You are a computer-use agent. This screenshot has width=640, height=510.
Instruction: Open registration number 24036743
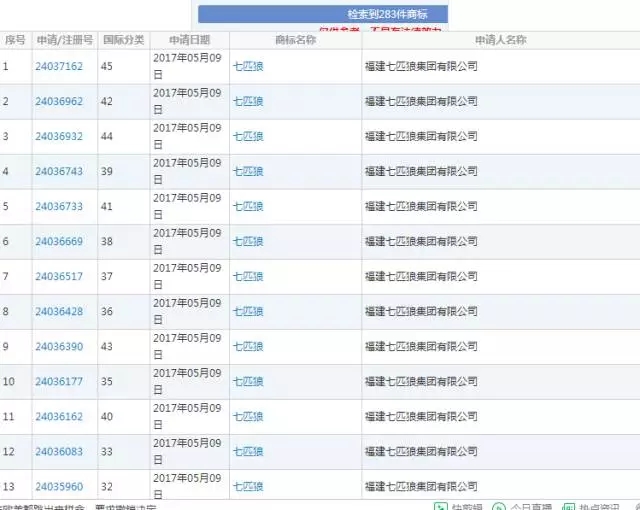pyautogui.click(x=59, y=171)
